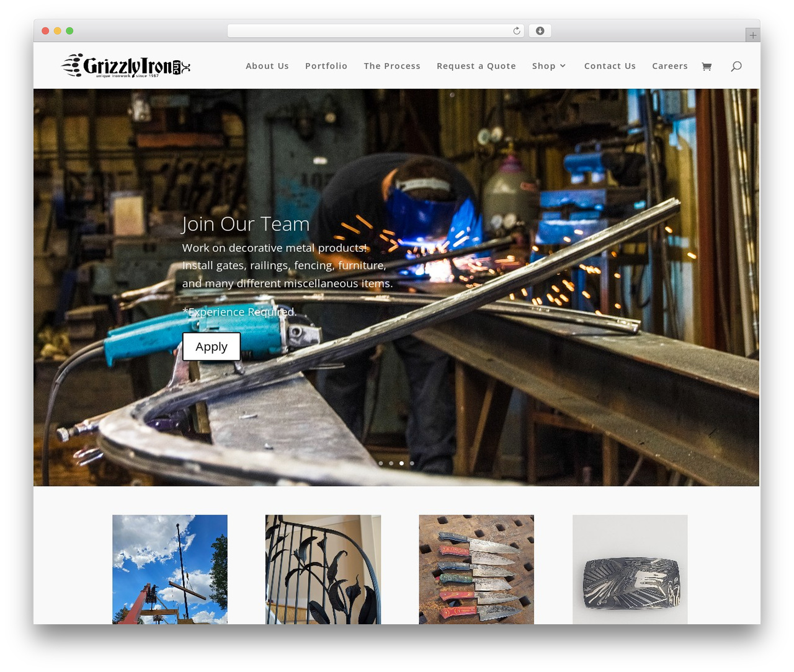Expand the Shop dropdown menu

pyautogui.click(x=549, y=66)
